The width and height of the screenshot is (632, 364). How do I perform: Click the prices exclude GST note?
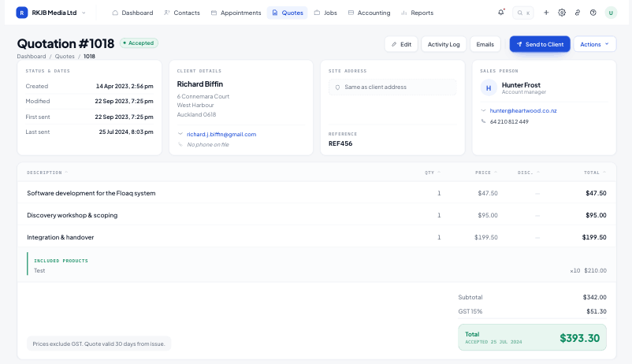pos(99,344)
